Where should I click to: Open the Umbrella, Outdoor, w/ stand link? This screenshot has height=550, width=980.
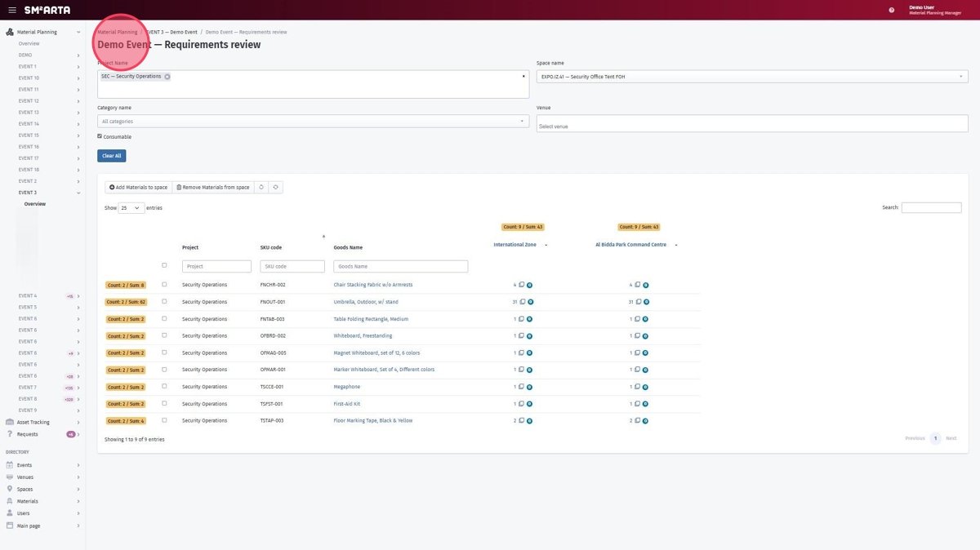click(x=366, y=302)
